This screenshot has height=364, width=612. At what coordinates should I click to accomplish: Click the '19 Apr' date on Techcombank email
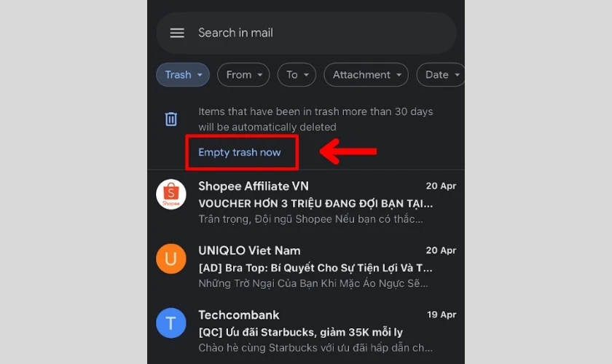(442, 314)
